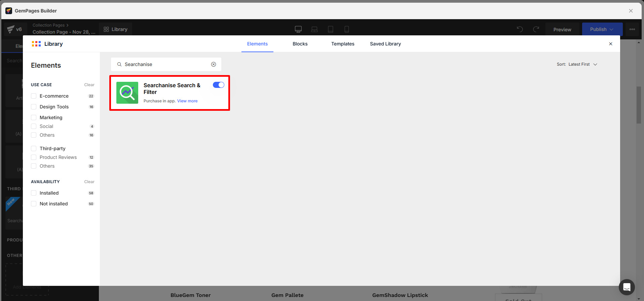Open the Library button in top toolbar
The height and width of the screenshot is (301, 644).
tap(115, 29)
